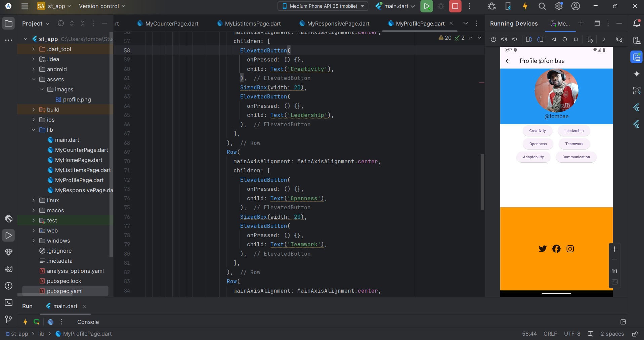The image size is (644, 340).
Task: Open Search Everywhere magnifier icon
Action: pyautogui.click(x=542, y=6)
